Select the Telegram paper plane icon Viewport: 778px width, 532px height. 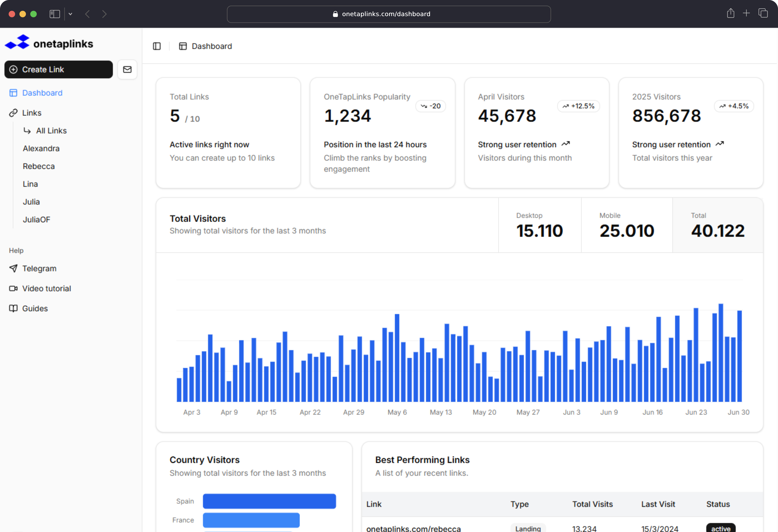coord(13,268)
